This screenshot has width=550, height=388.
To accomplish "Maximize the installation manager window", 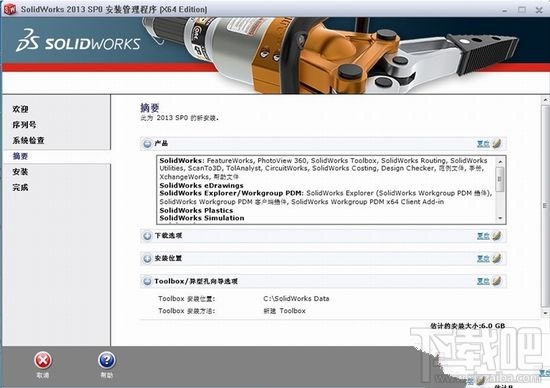I will [522, 10].
